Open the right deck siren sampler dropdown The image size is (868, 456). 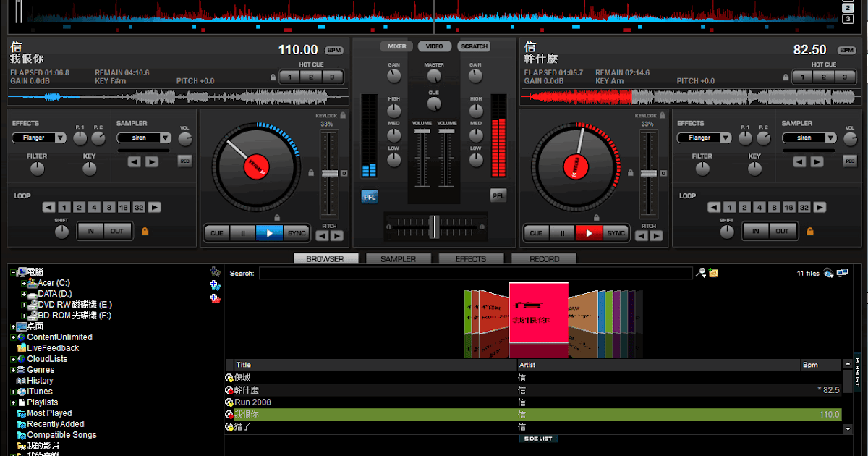(x=809, y=138)
